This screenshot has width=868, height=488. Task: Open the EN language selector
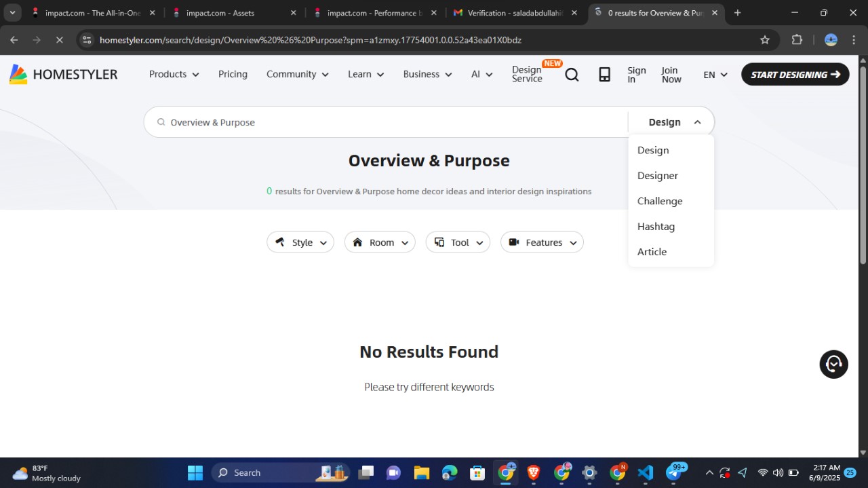(x=715, y=75)
